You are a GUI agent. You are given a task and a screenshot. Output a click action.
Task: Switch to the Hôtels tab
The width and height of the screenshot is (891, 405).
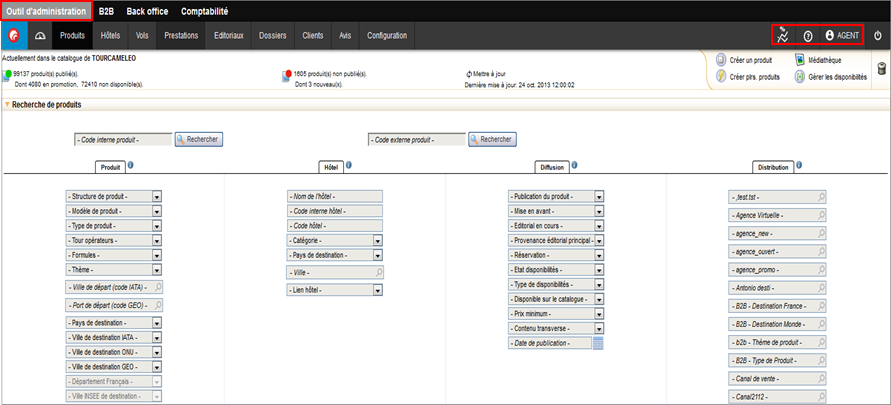110,35
